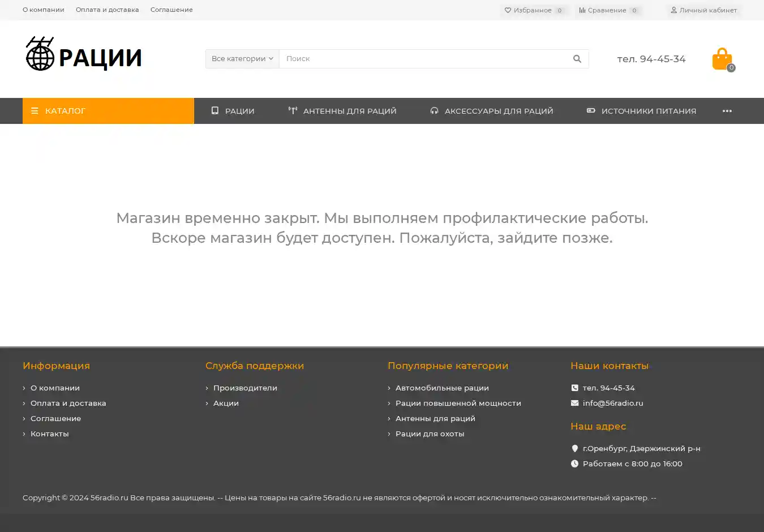
Task: Open Антенны для раций menu item
Action: coord(342,111)
